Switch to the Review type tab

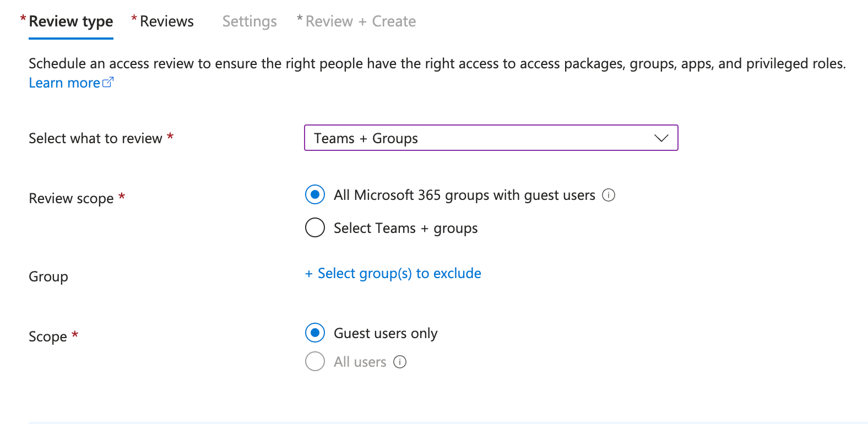coord(70,21)
